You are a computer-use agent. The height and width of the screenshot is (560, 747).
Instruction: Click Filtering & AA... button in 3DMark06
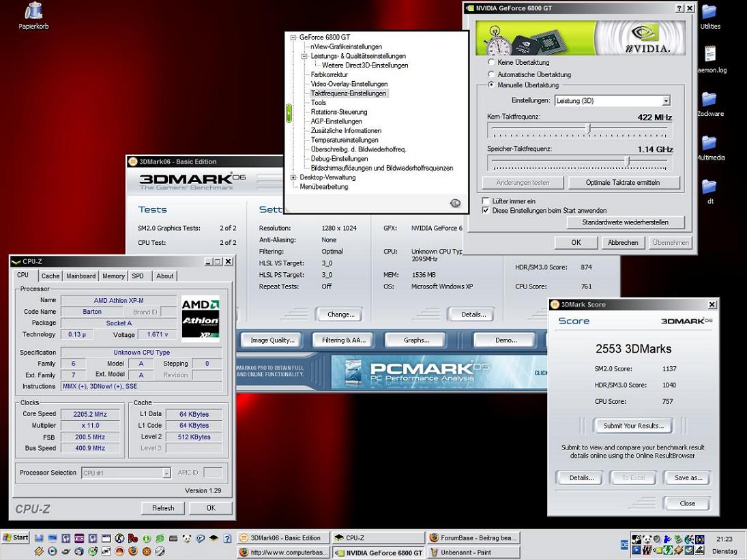pyautogui.click(x=344, y=340)
